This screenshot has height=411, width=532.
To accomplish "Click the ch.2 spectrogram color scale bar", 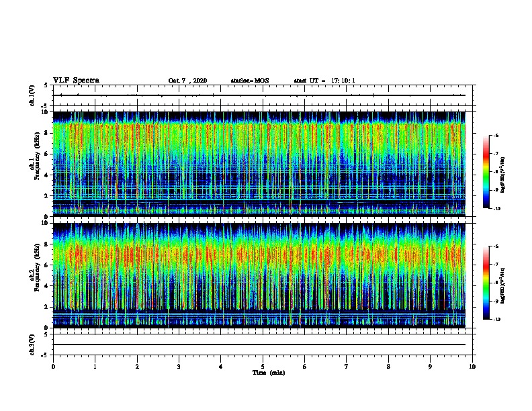I will (x=486, y=283).
